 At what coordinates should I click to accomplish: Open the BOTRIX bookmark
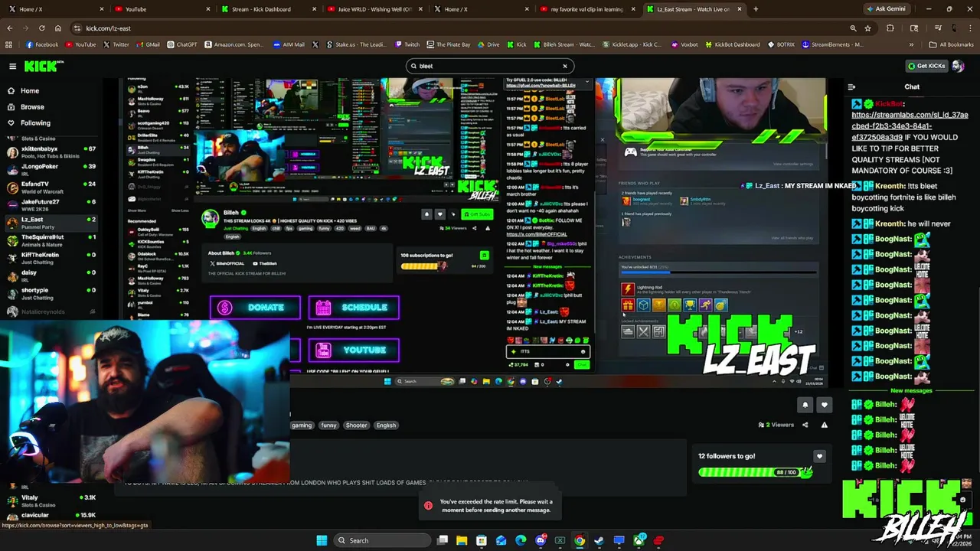[x=781, y=44]
